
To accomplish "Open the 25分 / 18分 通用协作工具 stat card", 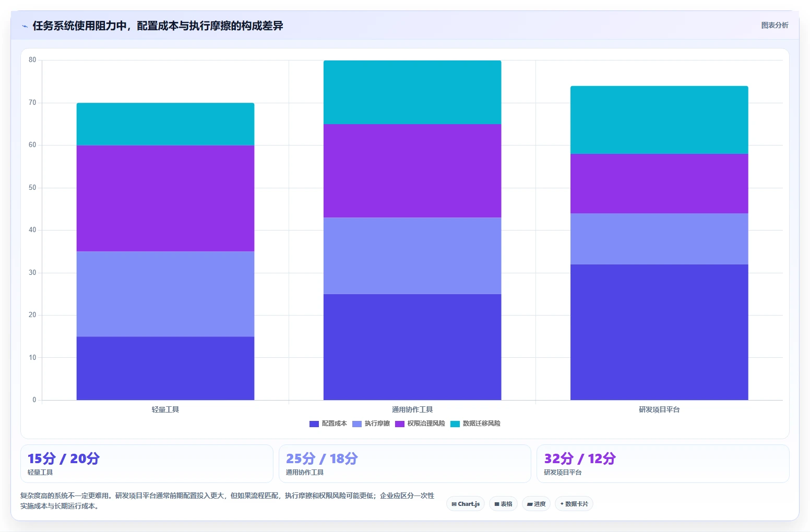I will point(405,464).
